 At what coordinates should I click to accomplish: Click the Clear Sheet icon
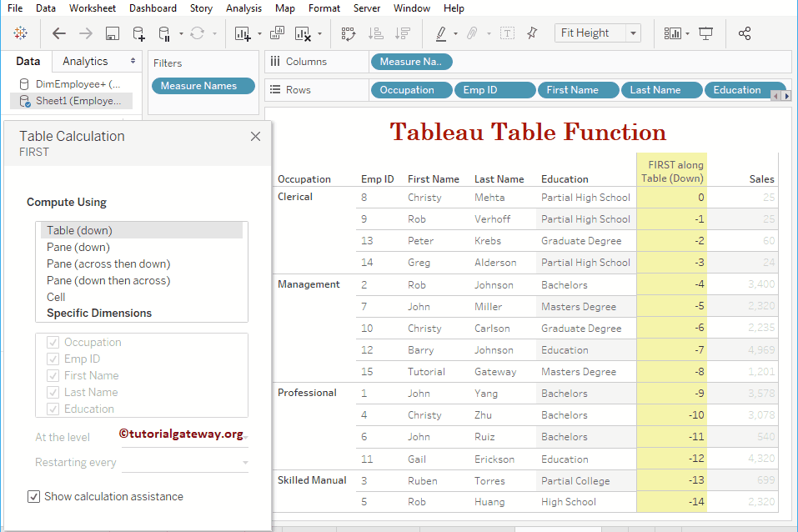point(301,33)
